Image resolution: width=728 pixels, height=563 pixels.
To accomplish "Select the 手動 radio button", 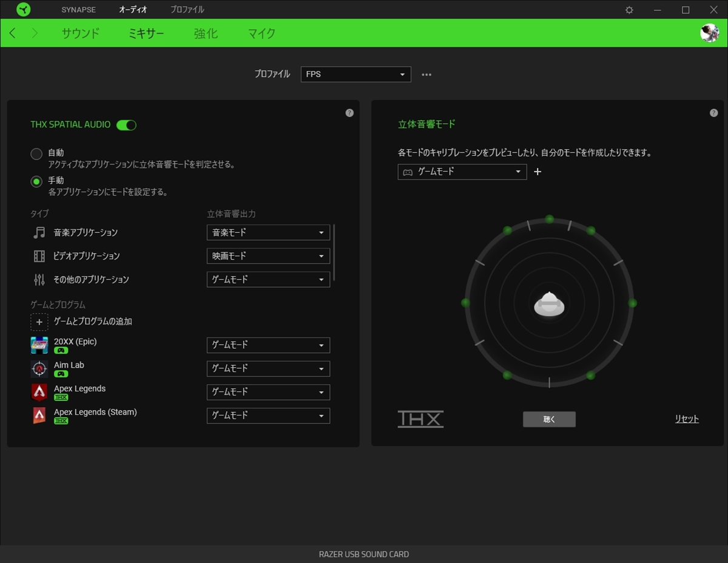I will tap(36, 181).
